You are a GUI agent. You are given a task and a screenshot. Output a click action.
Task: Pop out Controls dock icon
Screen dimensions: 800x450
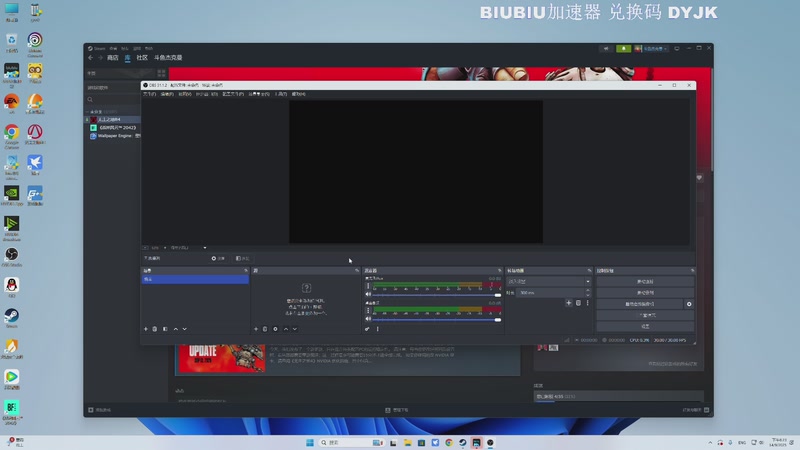692,270
